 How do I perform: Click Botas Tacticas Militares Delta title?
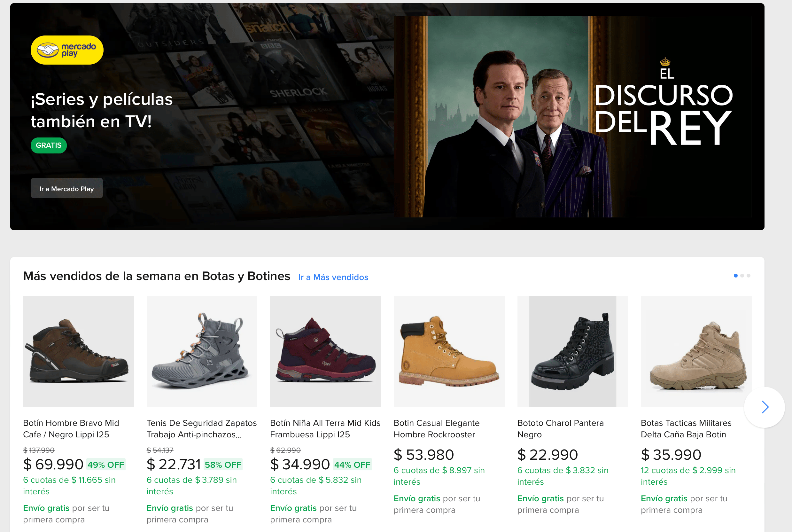tap(686, 428)
